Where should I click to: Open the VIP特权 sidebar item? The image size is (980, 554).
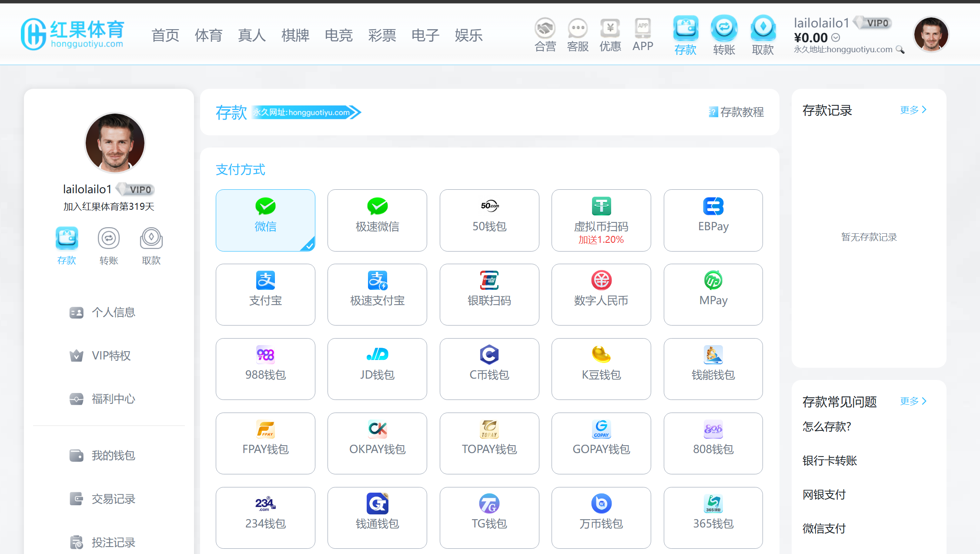pyautogui.click(x=100, y=356)
